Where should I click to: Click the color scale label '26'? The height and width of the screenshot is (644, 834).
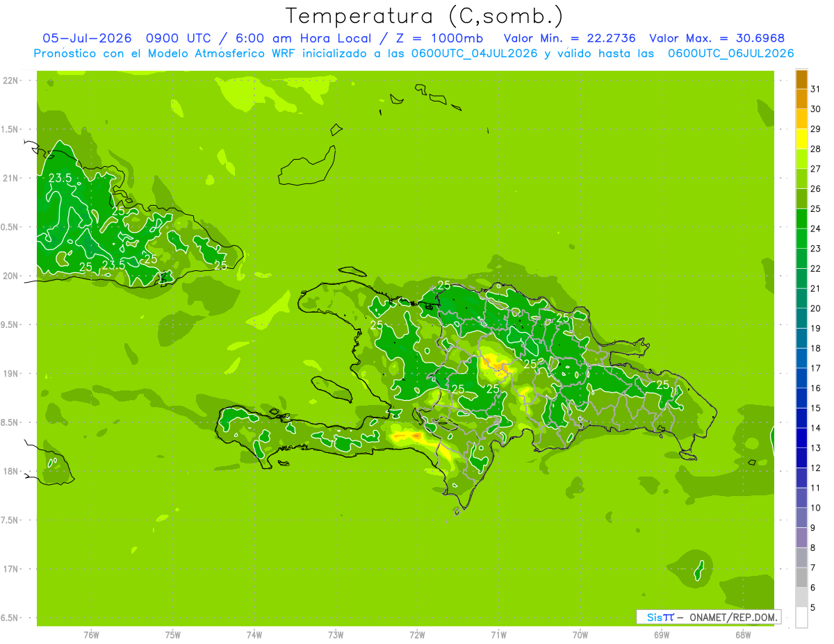pyautogui.click(x=815, y=189)
